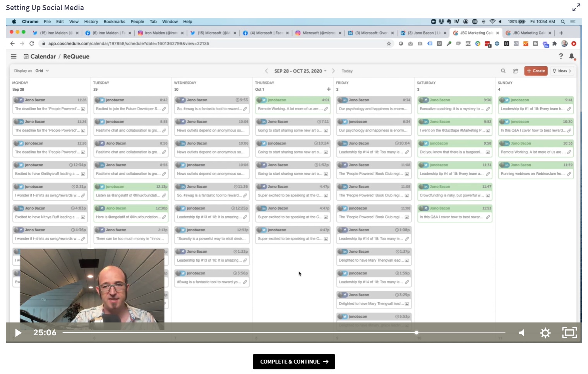Click Complete & Continue button
Viewport: 588px width, 374px height.
294,362
